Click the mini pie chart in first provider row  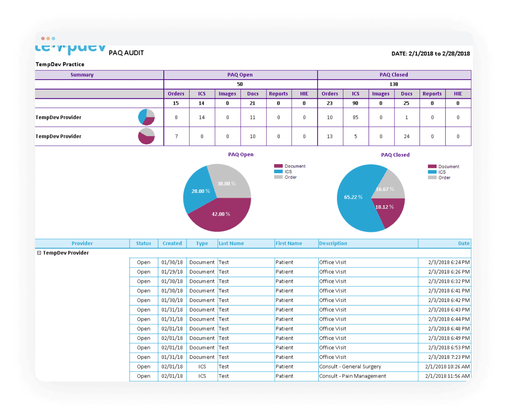[x=146, y=117]
